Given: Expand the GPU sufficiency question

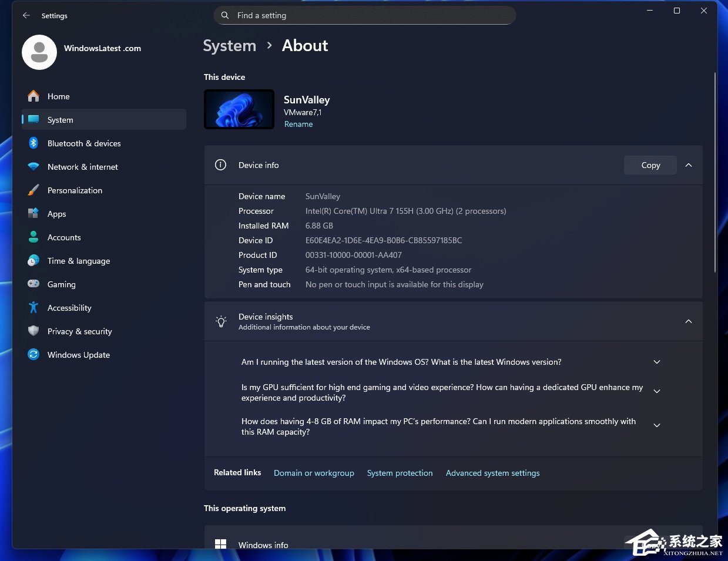Looking at the screenshot, I should 656,391.
